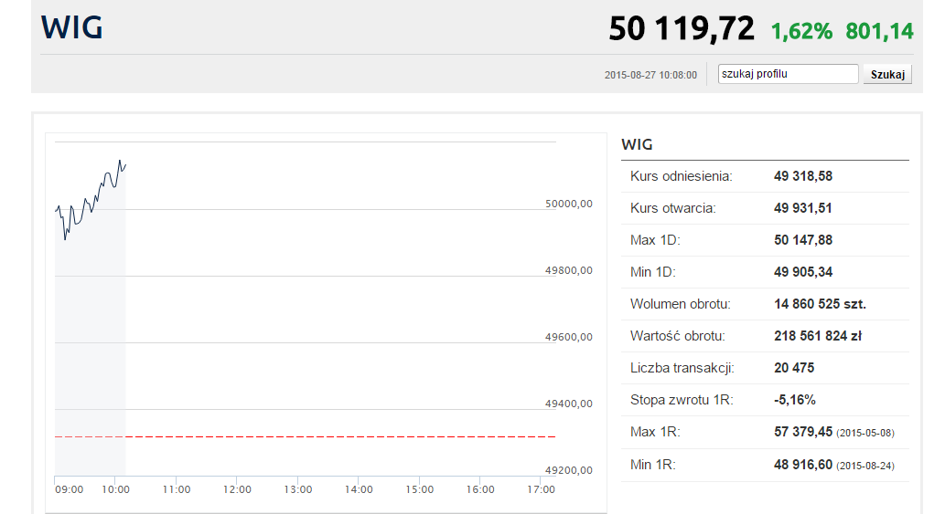Click the 2015-08-27 10:08:00 timestamp
The image size is (945, 514).
coord(650,75)
